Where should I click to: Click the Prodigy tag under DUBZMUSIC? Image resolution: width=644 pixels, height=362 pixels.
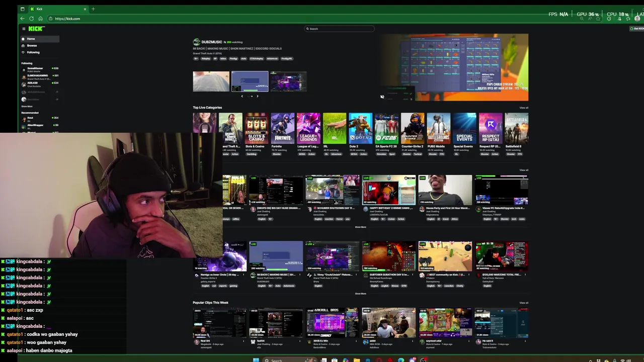(x=233, y=58)
